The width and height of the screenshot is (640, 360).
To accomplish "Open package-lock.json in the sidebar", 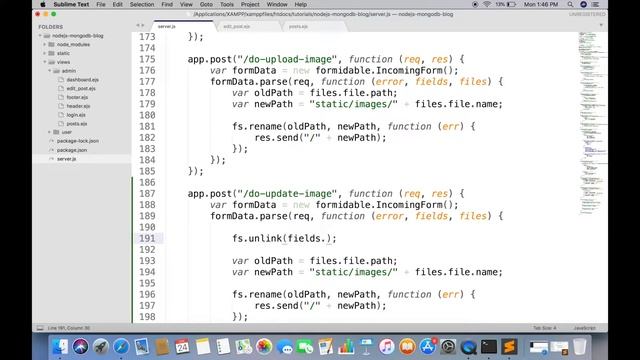I will click(x=78, y=141).
